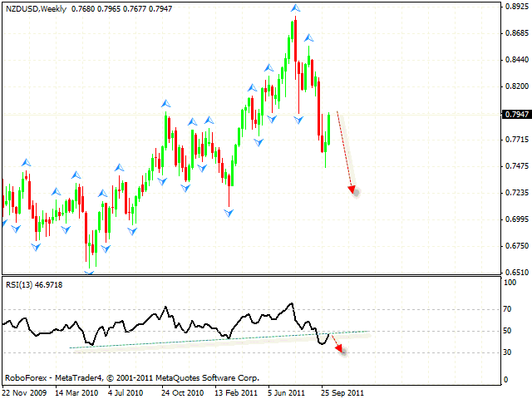Screen dimensions: 532x399
Task: Click the RSI 30 level label
Action: pos(509,352)
